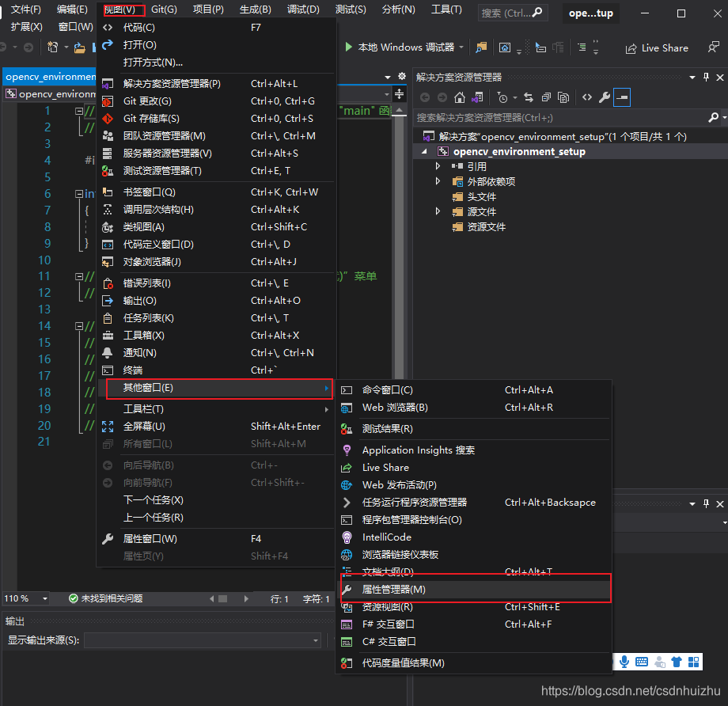Click the Home icon in Solution Explorer toolbar
This screenshot has height=706, width=728.
click(459, 97)
